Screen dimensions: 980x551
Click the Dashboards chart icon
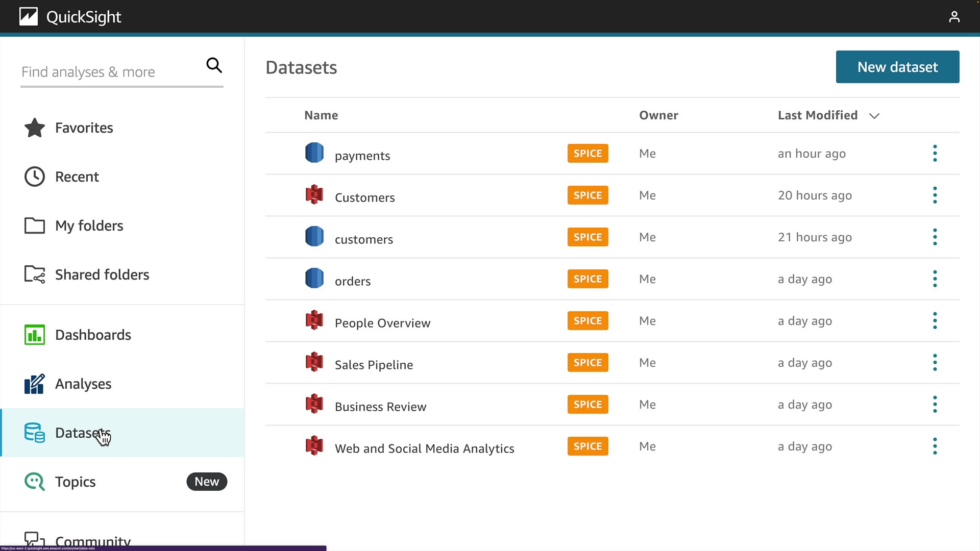(35, 335)
